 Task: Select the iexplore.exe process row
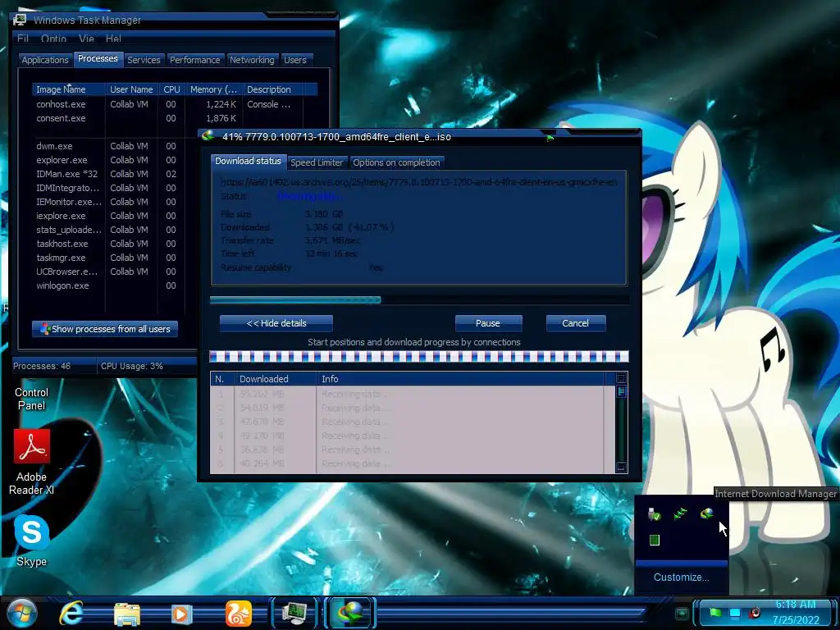[113, 216]
